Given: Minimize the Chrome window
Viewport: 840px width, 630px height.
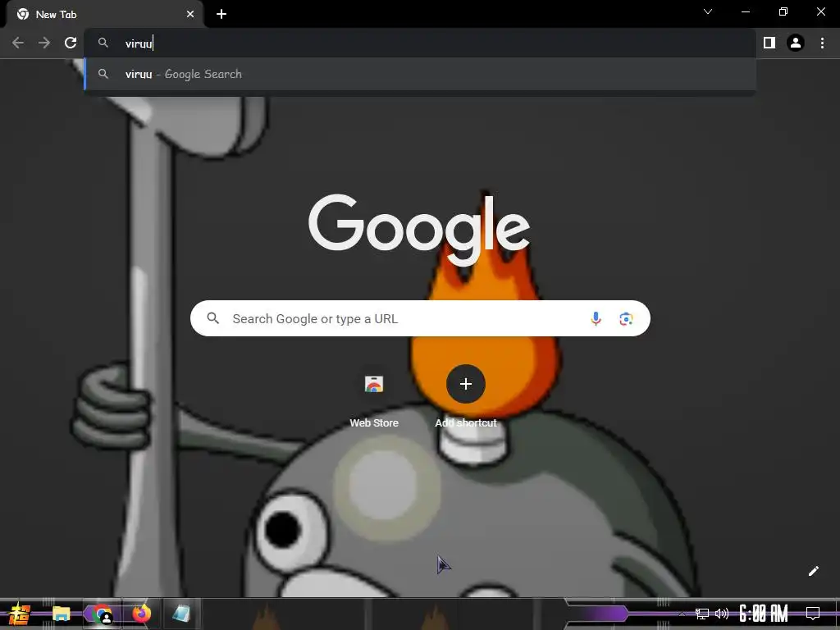Looking at the screenshot, I should tap(745, 11).
